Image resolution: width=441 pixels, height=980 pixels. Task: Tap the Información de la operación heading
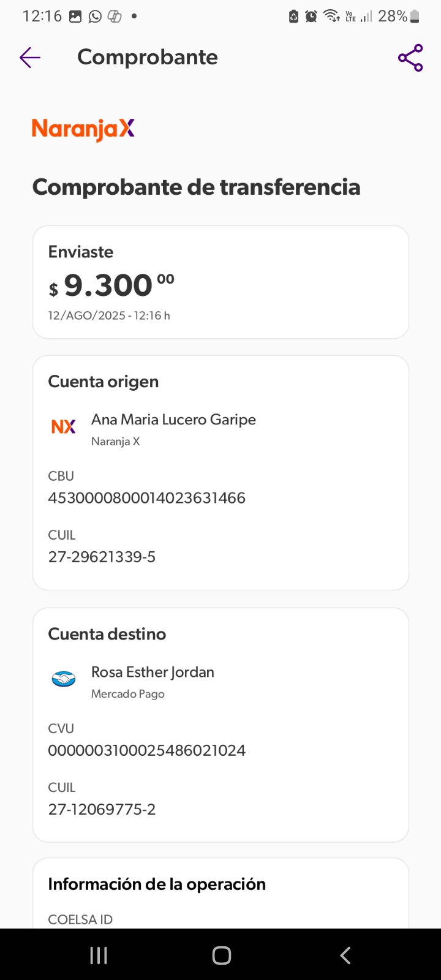pos(157,884)
